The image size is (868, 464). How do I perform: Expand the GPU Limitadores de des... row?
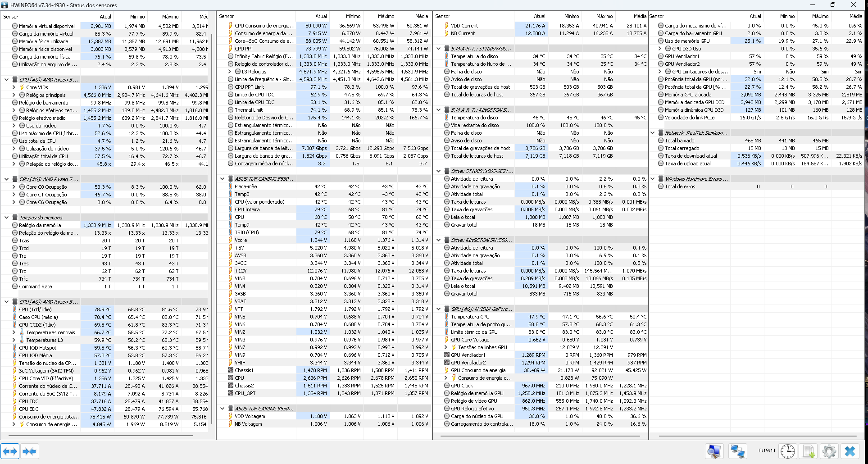[x=660, y=72]
